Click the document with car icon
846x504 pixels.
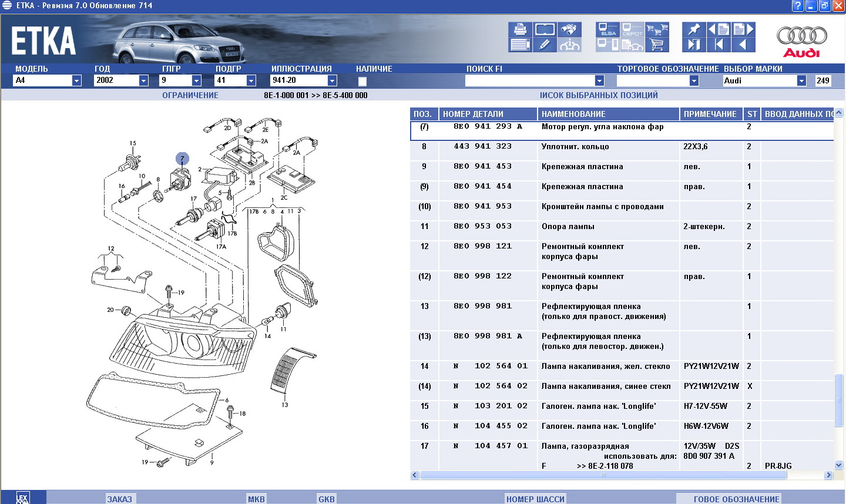(x=632, y=45)
